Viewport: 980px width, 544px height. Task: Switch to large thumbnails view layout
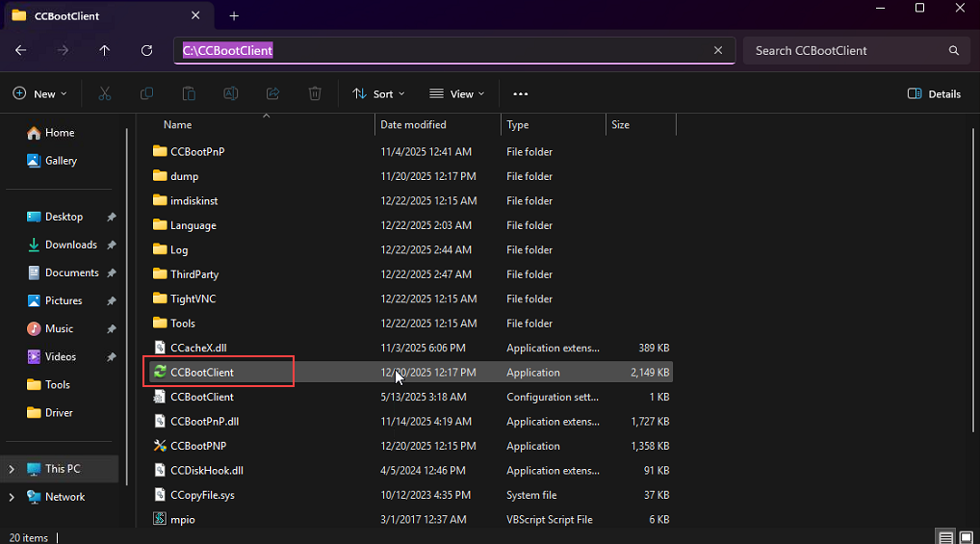(966, 537)
